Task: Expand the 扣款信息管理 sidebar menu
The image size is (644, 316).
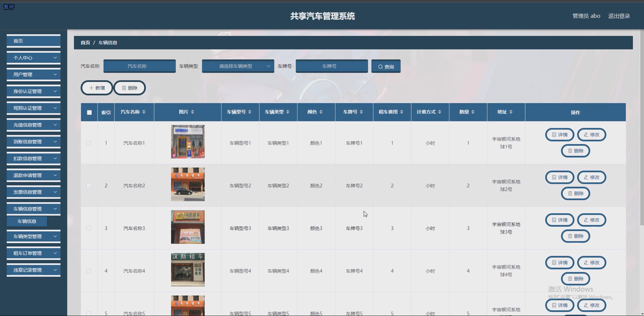Action: (x=34, y=159)
